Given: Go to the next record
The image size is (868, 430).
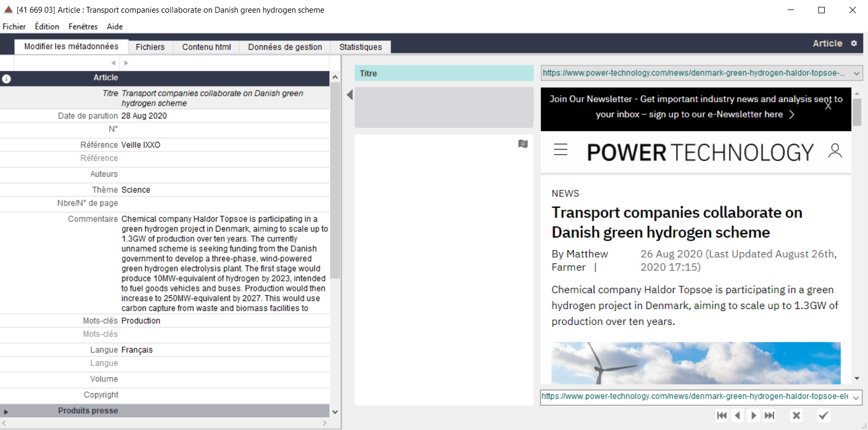Looking at the screenshot, I should (x=754, y=416).
